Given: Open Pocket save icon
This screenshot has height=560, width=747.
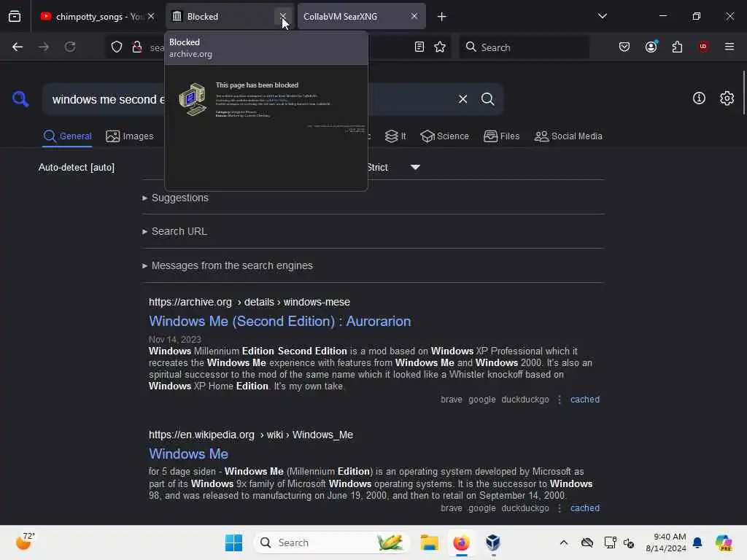Looking at the screenshot, I should (x=624, y=47).
